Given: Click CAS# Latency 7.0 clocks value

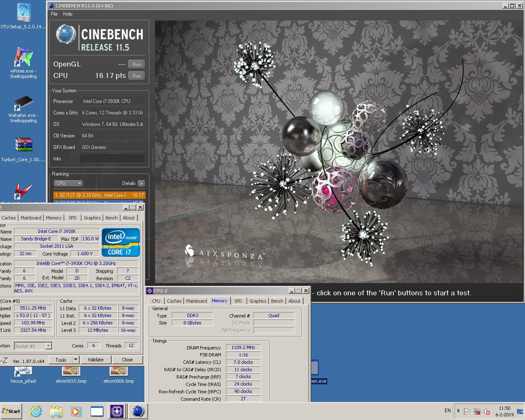Looking at the screenshot, I should [243, 362].
